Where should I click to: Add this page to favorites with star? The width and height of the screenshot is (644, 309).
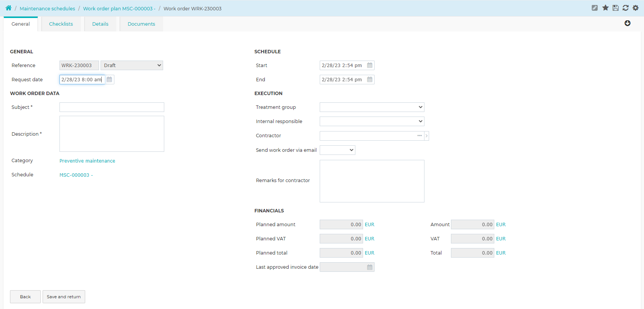(x=605, y=8)
